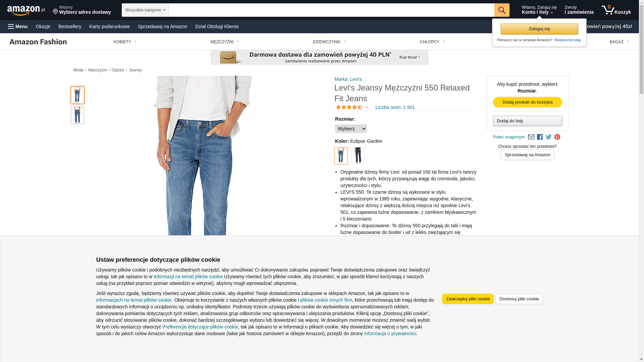Image resolution: width=644 pixels, height=362 pixels.
Task: Open the hamburger Menu
Action: (18, 26)
